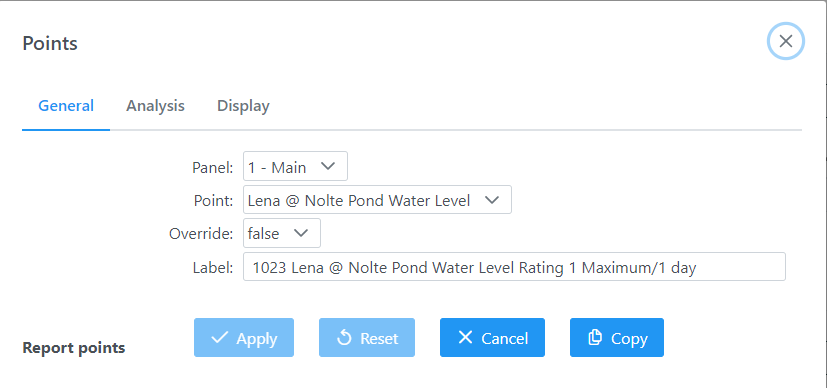
Task: Click the X icon inside Cancel button
Action: tap(465, 337)
